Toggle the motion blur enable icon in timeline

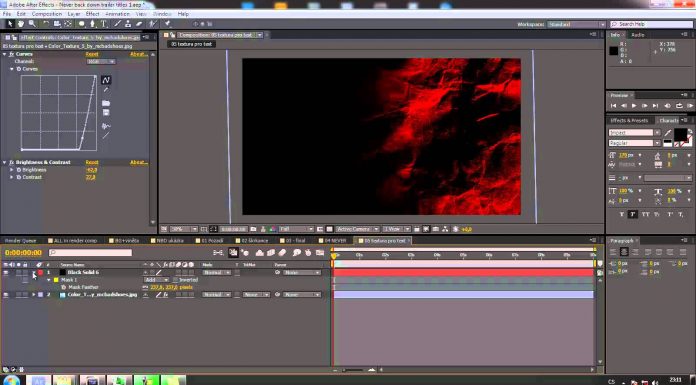282,253
